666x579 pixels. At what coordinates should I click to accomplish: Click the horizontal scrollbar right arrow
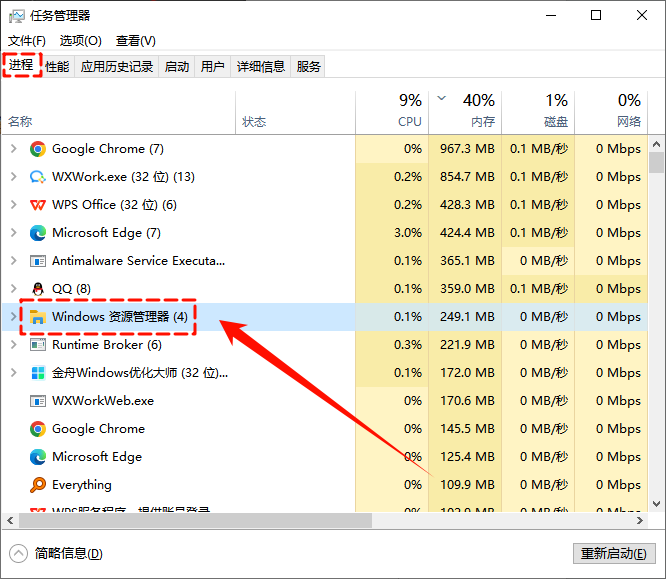click(x=640, y=520)
